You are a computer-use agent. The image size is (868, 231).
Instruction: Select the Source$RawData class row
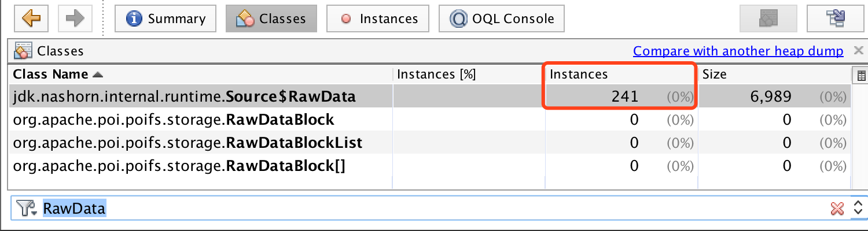[185, 97]
